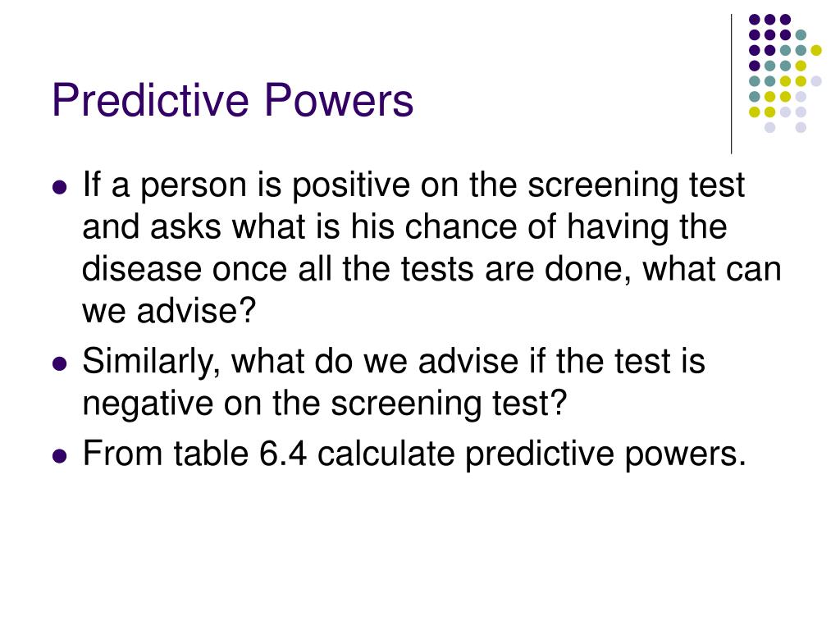Click the yellow dot at the far right of the third dot row
The width and height of the screenshot is (840, 630).
(816, 50)
